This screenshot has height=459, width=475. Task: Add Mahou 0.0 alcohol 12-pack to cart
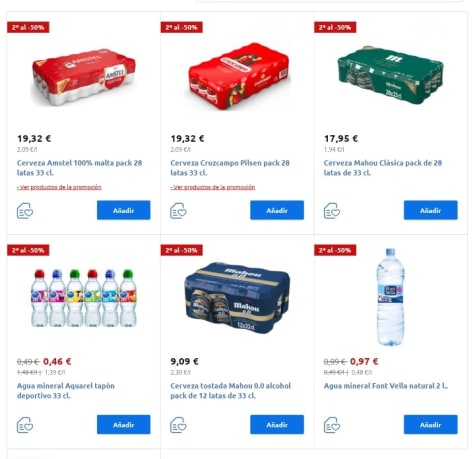pyautogui.click(x=277, y=425)
